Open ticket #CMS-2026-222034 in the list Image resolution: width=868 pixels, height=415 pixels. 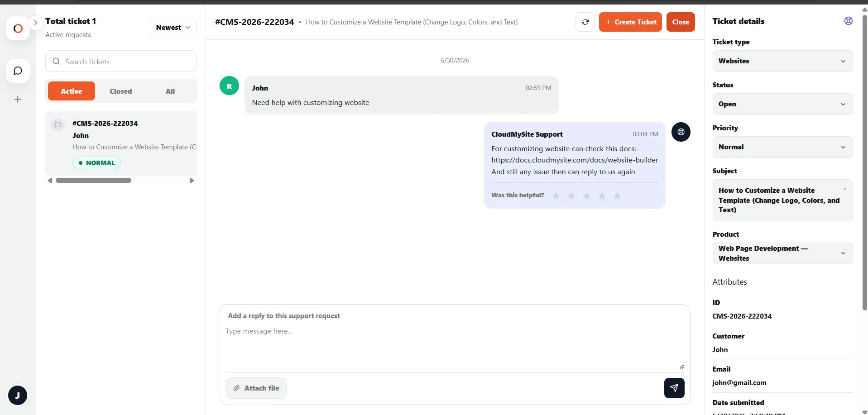point(121,143)
